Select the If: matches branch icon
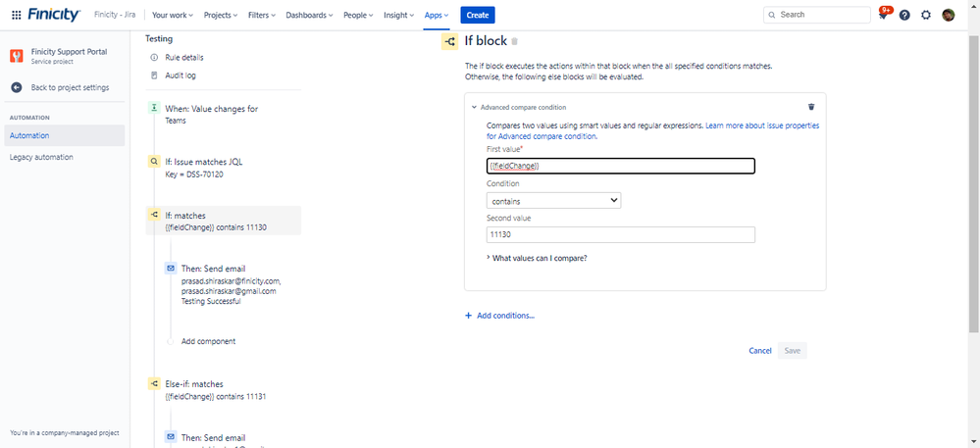 pos(154,215)
